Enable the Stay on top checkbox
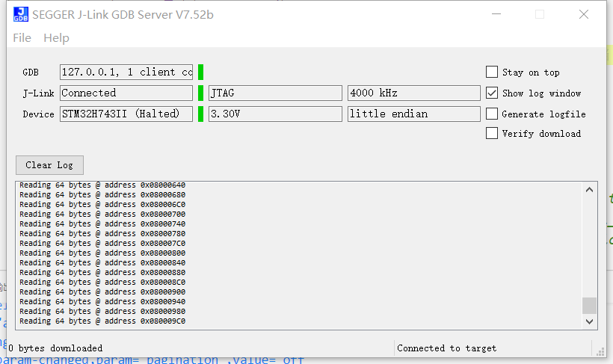This screenshot has height=364, width=613. 492,72
